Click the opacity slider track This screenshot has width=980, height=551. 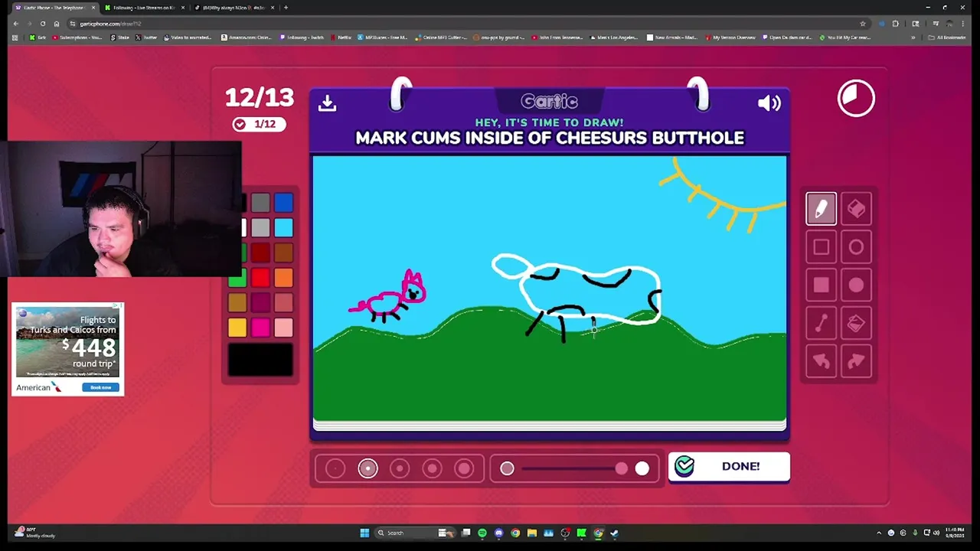[x=574, y=468]
